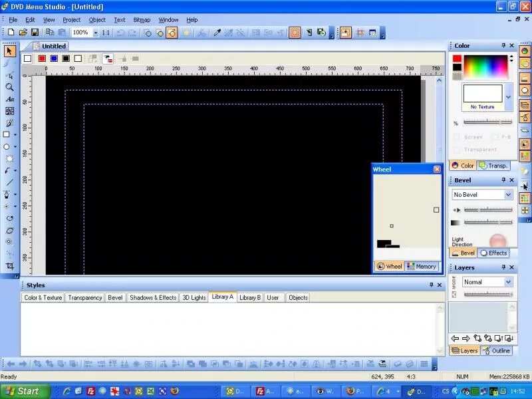Image resolution: width=532 pixels, height=399 pixels.
Task: Pick a color from the spectrum box
Action: [485, 67]
